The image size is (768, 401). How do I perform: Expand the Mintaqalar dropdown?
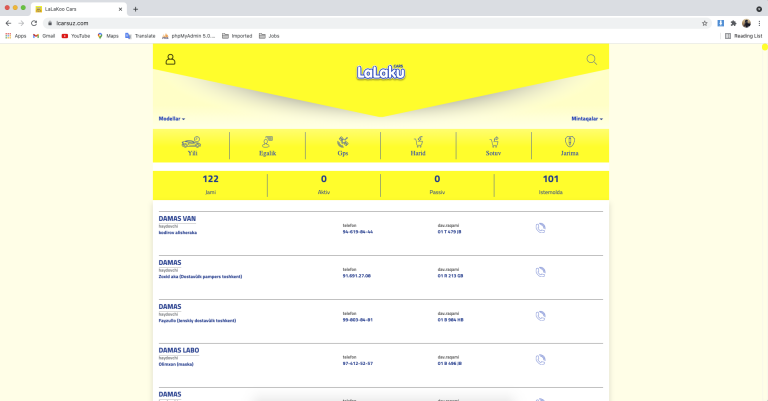click(587, 118)
